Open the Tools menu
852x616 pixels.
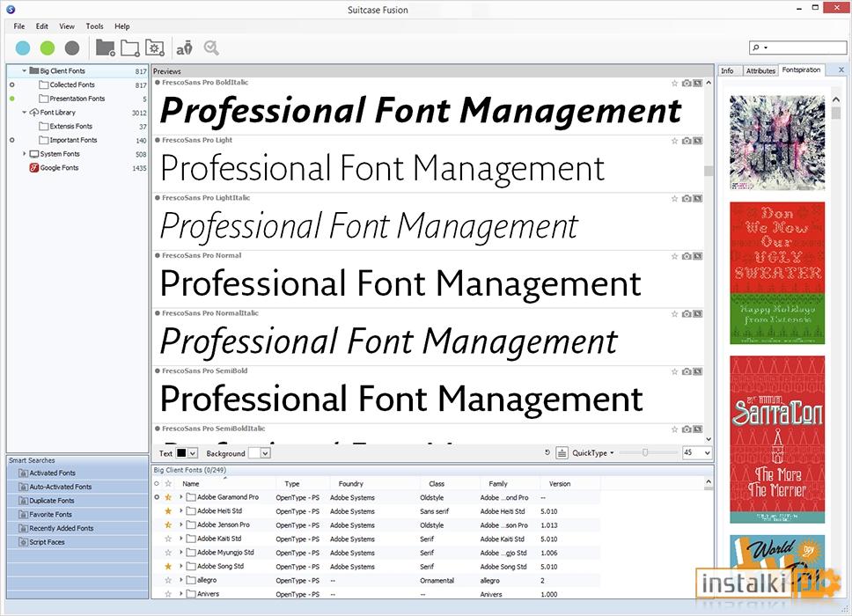[94, 26]
